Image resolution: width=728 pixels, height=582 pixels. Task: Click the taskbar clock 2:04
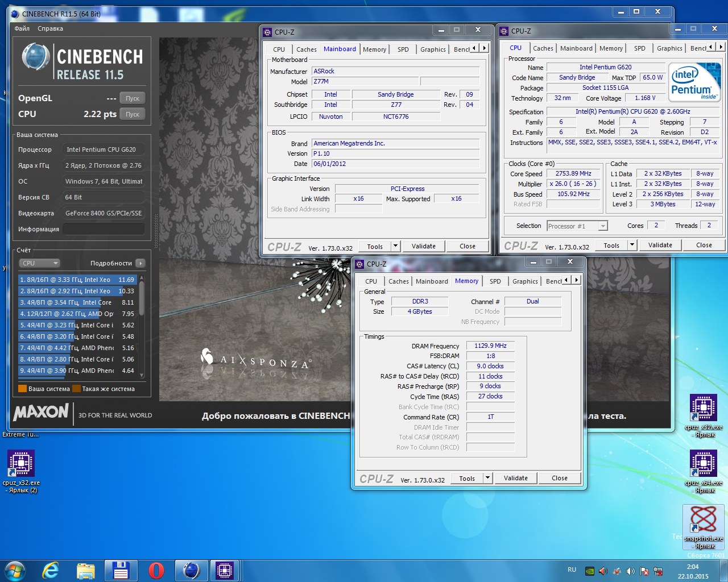[693, 567]
